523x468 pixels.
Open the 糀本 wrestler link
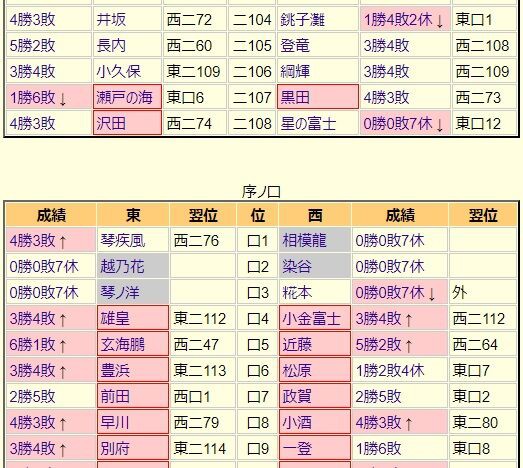[297, 293]
